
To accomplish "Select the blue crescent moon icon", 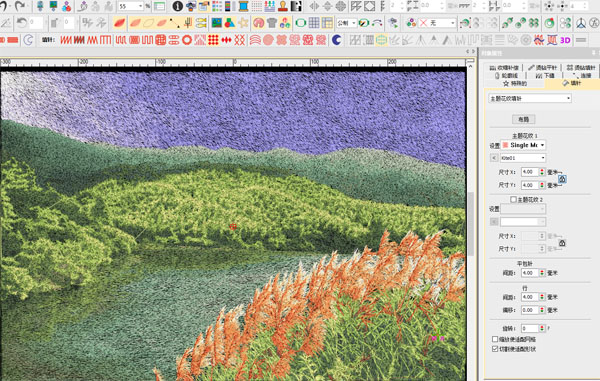I will click(336, 40).
